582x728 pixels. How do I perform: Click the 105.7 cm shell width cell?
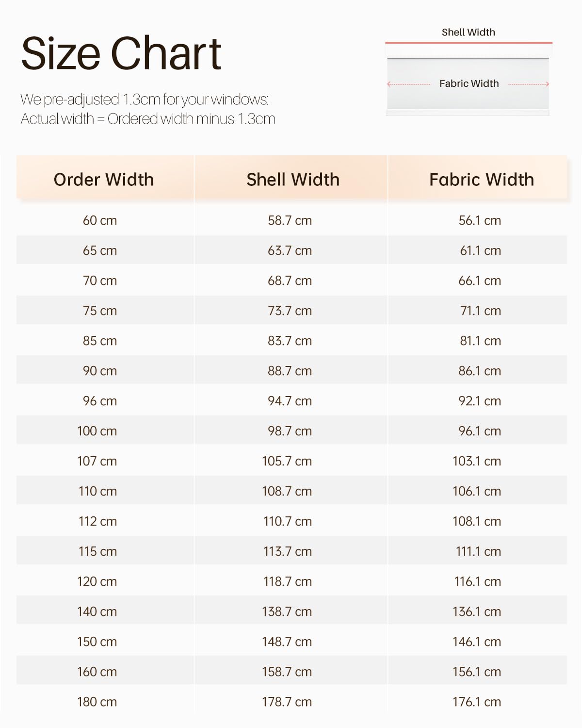tap(287, 461)
